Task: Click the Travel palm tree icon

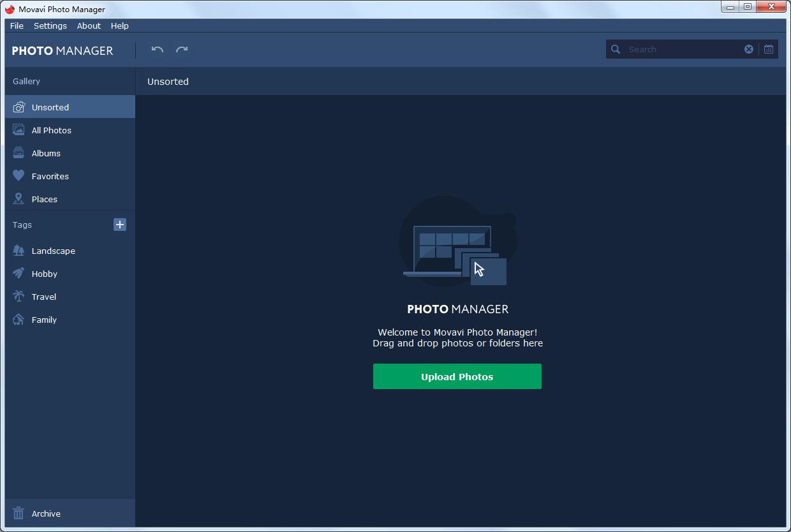Action: tap(19, 297)
